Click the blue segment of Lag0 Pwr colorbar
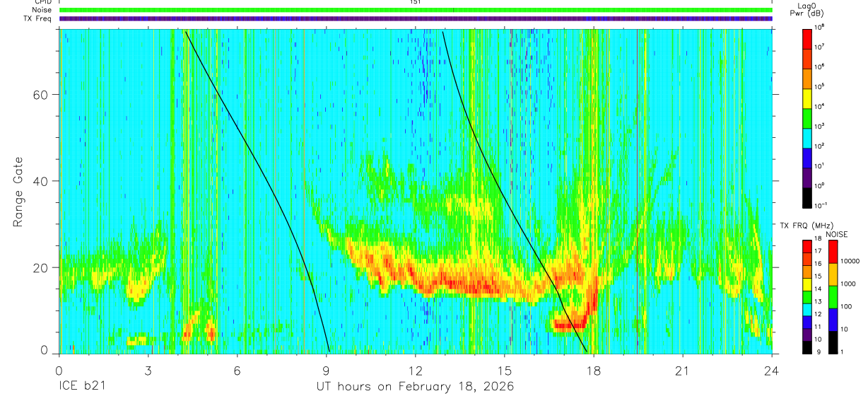The image size is (868, 401). tap(807, 156)
